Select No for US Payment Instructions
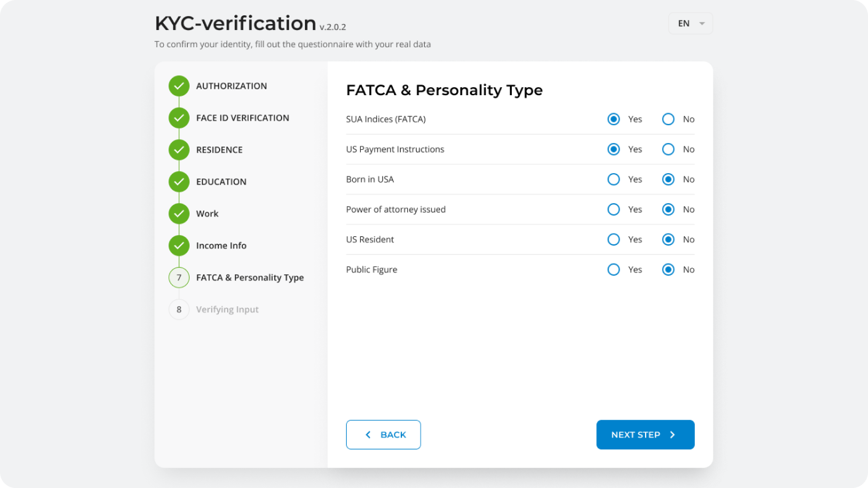 (x=668, y=149)
